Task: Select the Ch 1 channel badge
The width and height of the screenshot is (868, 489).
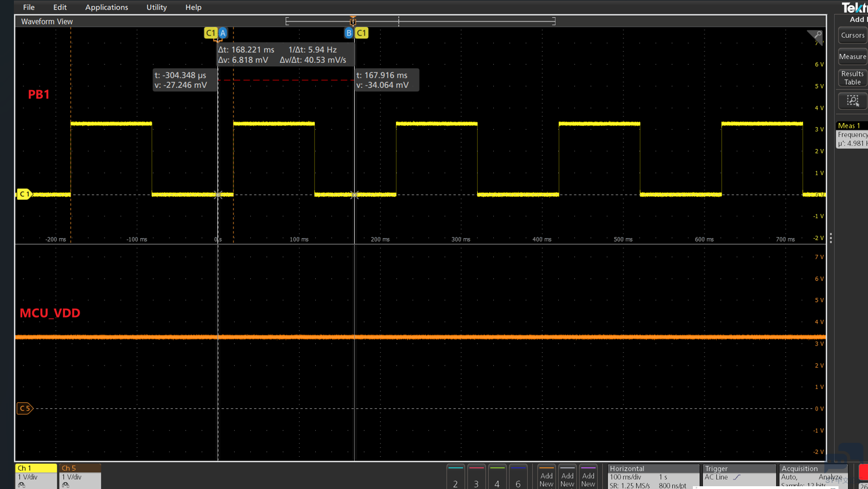Action: (x=36, y=476)
